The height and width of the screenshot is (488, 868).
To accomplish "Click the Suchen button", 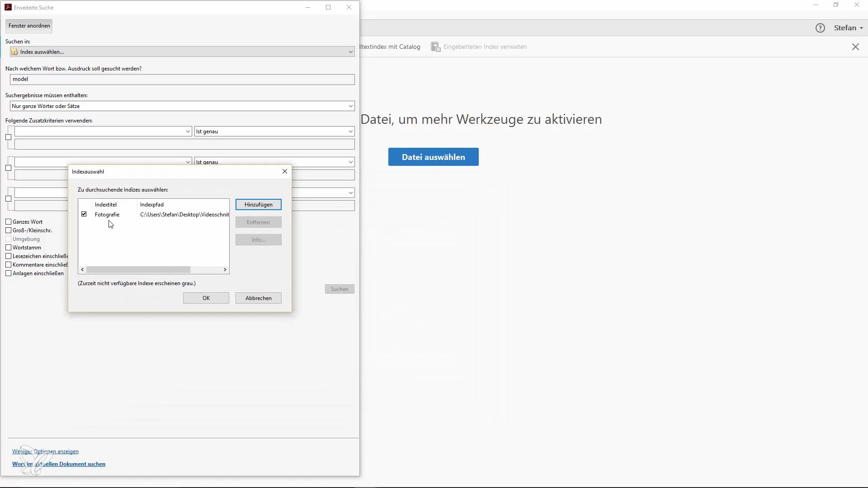I will click(x=340, y=289).
